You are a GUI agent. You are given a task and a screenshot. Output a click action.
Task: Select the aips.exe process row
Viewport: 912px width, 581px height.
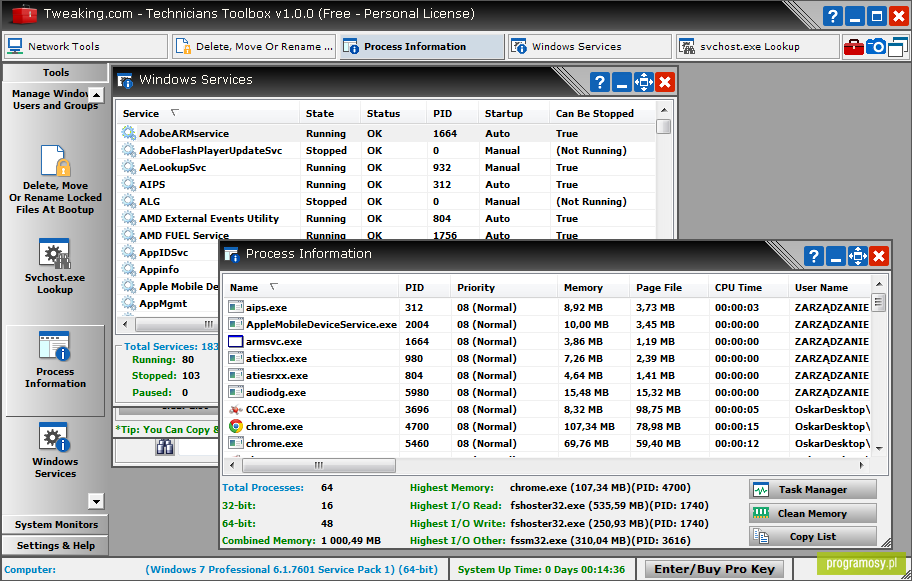pos(548,307)
